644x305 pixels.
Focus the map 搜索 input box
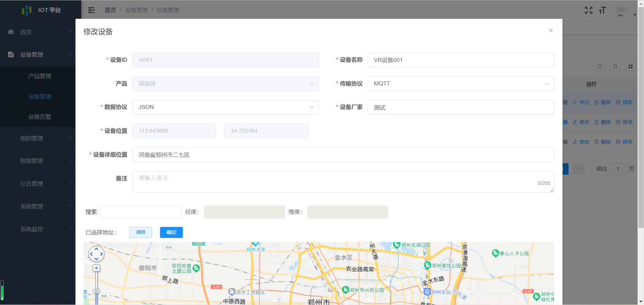[x=141, y=212]
